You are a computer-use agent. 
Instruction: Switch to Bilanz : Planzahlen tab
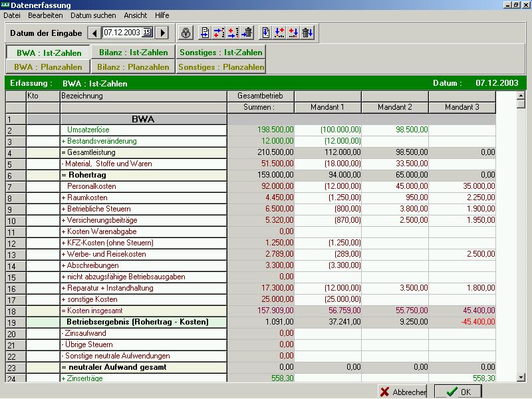point(133,67)
